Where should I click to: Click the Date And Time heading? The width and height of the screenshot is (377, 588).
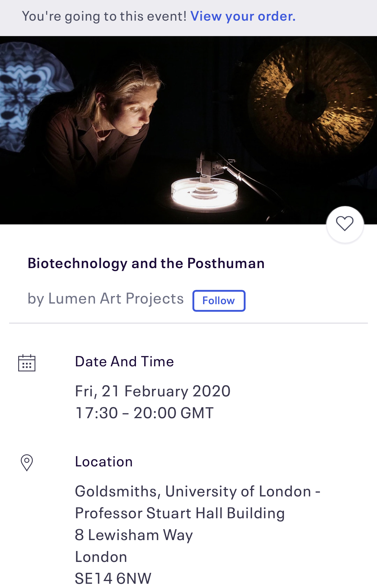coord(124,361)
